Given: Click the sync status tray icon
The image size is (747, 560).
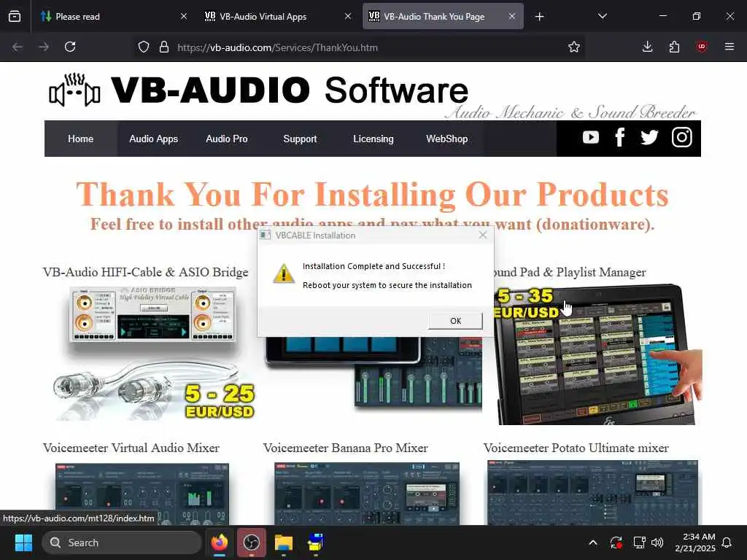Looking at the screenshot, I should coord(616,542).
